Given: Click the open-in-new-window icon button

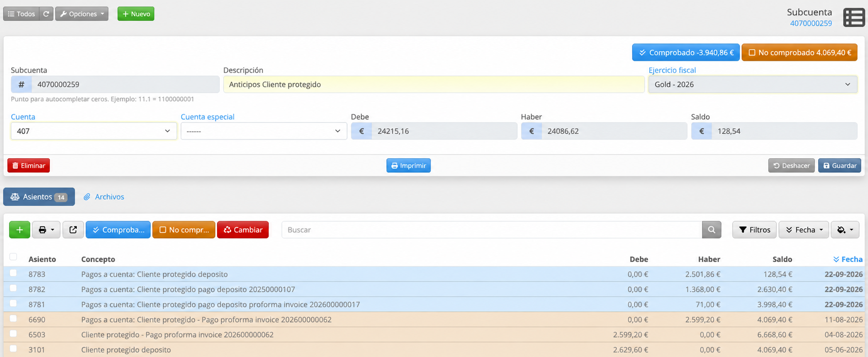Looking at the screenshot, I should click(x=73, y=230).
